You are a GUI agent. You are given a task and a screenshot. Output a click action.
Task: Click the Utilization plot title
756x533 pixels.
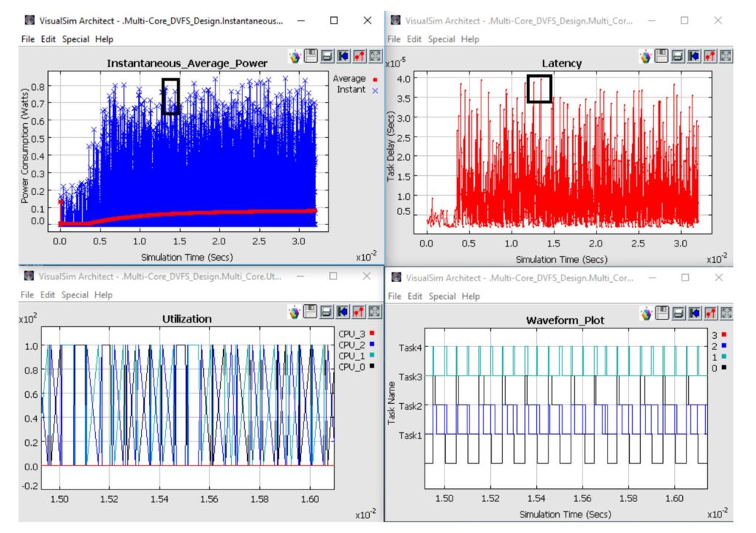187,319
